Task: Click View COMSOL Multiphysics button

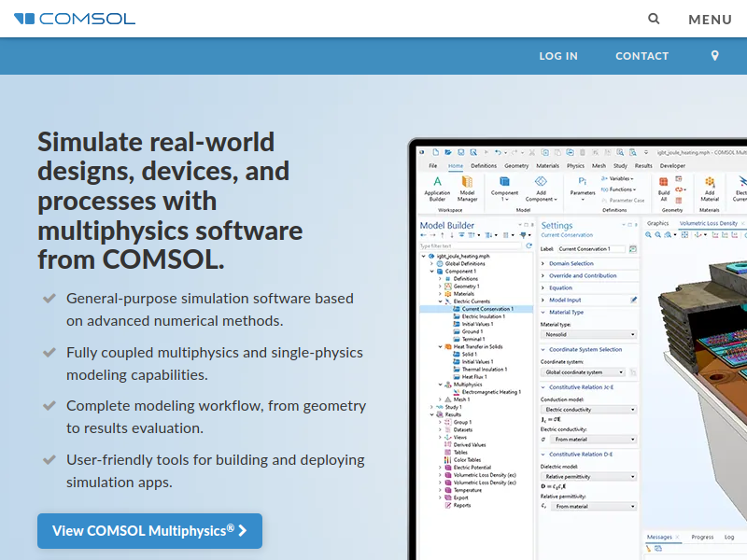Action: 149,530
